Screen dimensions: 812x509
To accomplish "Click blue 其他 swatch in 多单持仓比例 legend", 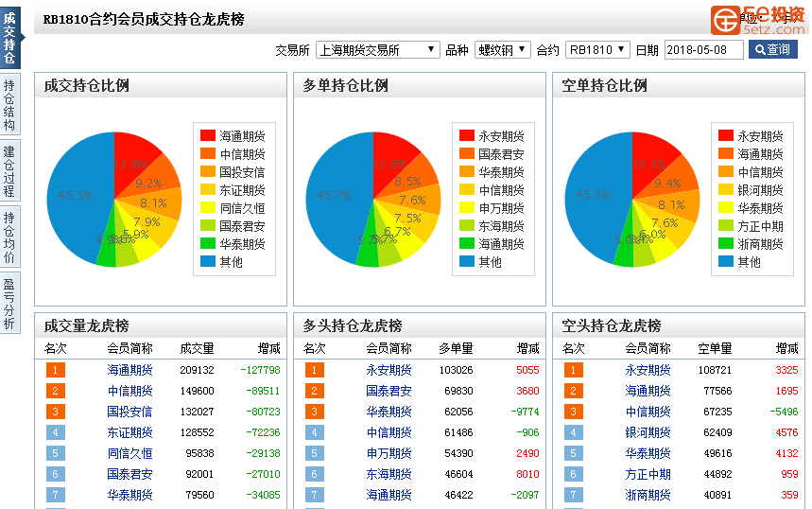I will point(467,261).
